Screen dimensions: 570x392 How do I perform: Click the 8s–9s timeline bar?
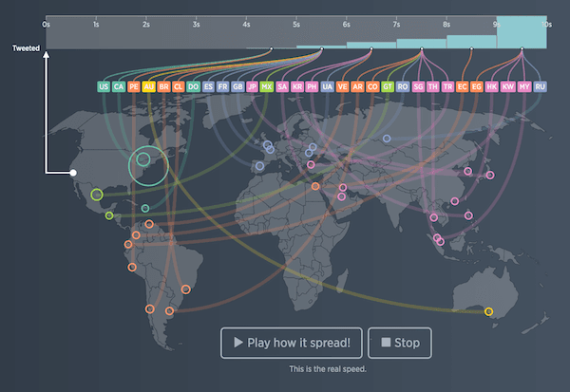(471, 42)
